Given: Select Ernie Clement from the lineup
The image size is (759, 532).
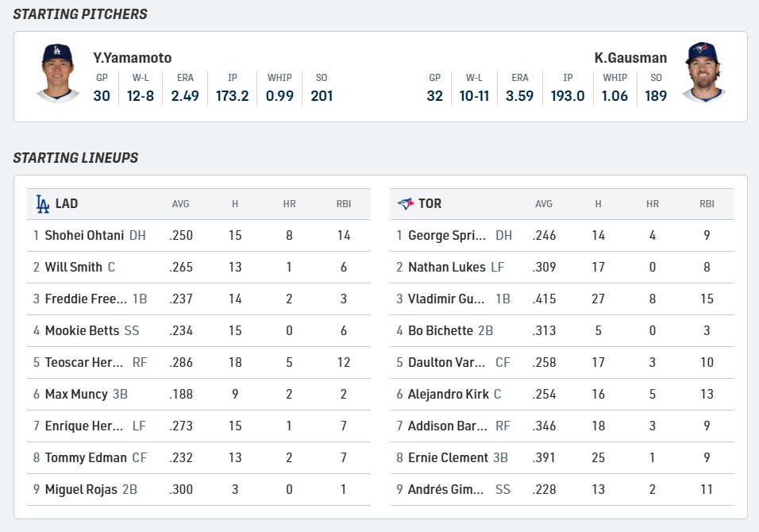Looking at the screenshot, I should 448,458.
